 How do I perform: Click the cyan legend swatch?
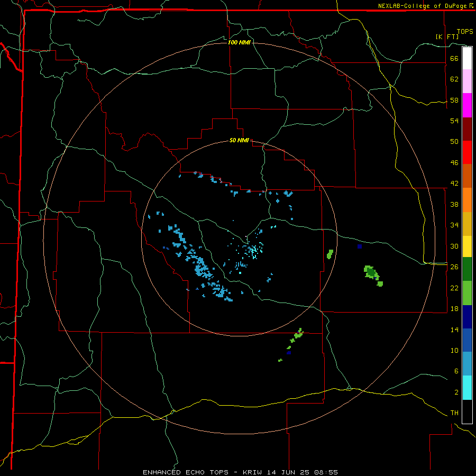[x=467, y=388]
